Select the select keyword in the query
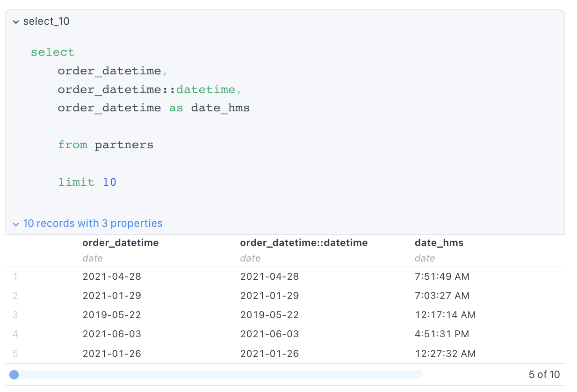 tap(52, 52)
